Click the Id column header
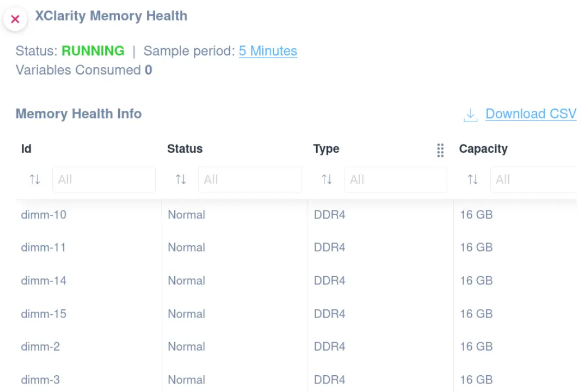 [26, 148]
